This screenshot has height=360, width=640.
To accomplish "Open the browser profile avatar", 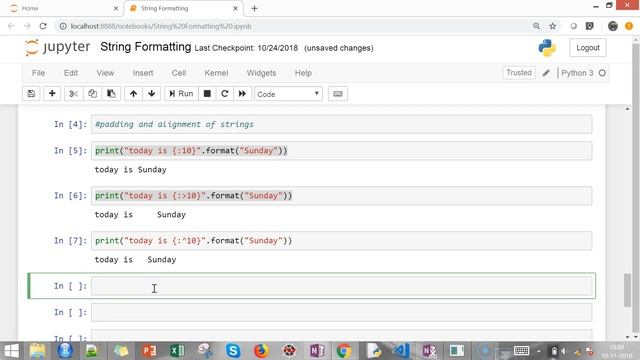I will [x=613, y=26].
